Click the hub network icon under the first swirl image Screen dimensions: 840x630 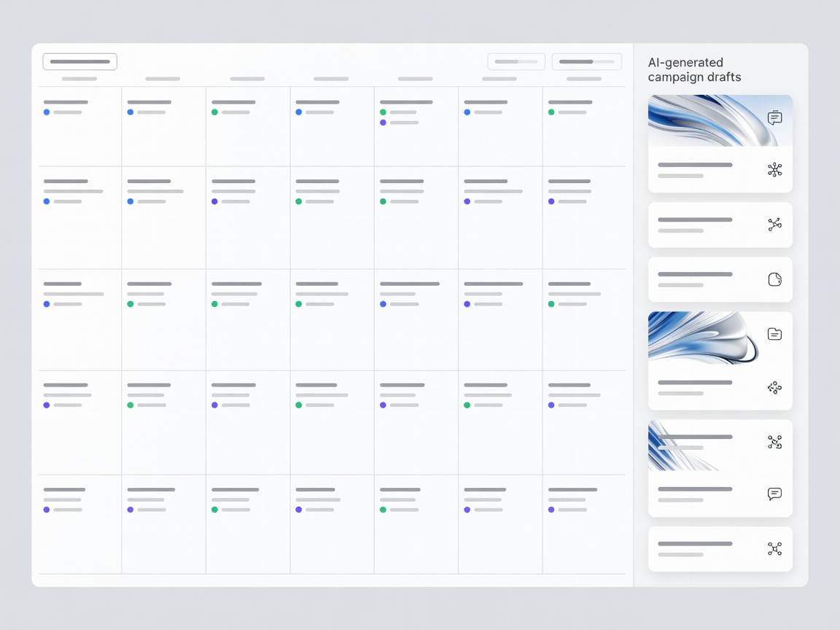pos(774,170)
